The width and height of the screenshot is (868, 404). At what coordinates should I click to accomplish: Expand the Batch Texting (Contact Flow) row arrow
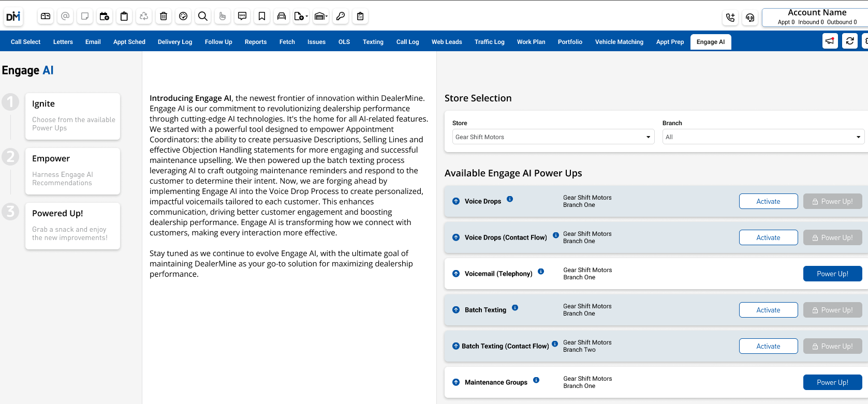pos(456,346)
